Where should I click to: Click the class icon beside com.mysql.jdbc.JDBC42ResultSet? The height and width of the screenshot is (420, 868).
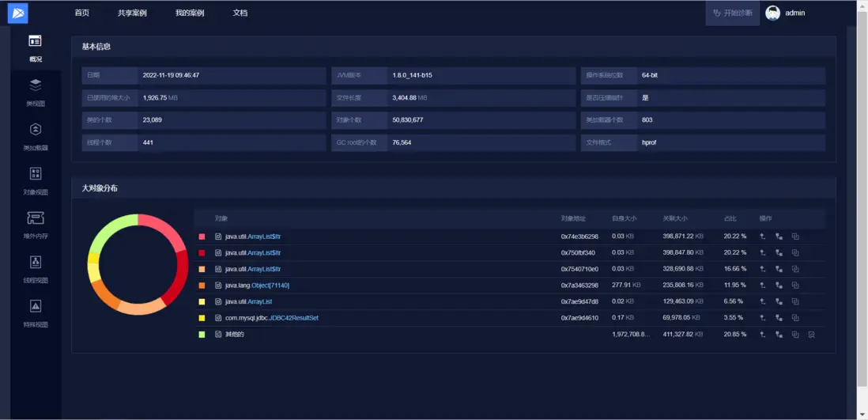[x=218, y=318]
